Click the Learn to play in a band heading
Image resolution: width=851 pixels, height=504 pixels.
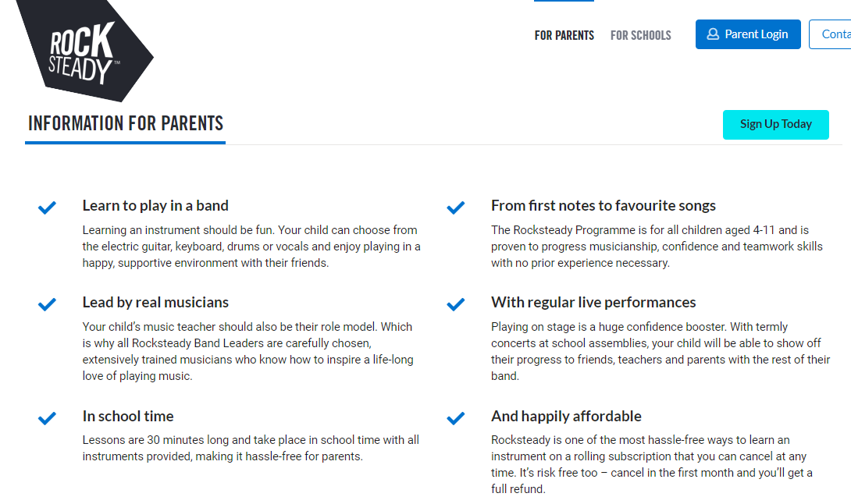(155, 206)
